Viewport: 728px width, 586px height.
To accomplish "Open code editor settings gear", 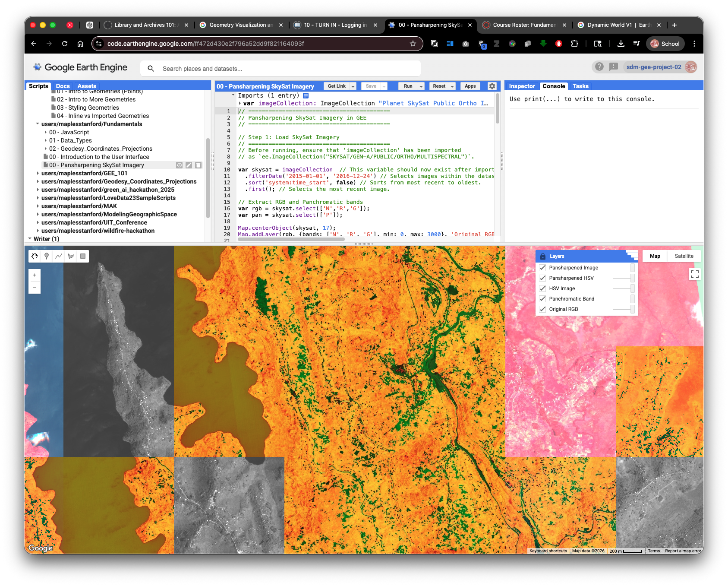I will 492,86.
